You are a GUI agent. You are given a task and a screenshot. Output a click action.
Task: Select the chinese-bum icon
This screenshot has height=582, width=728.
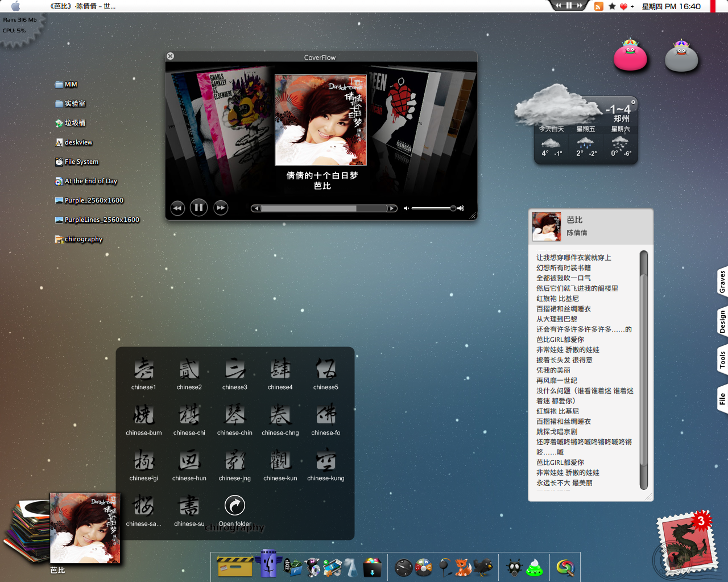point(143,419)
